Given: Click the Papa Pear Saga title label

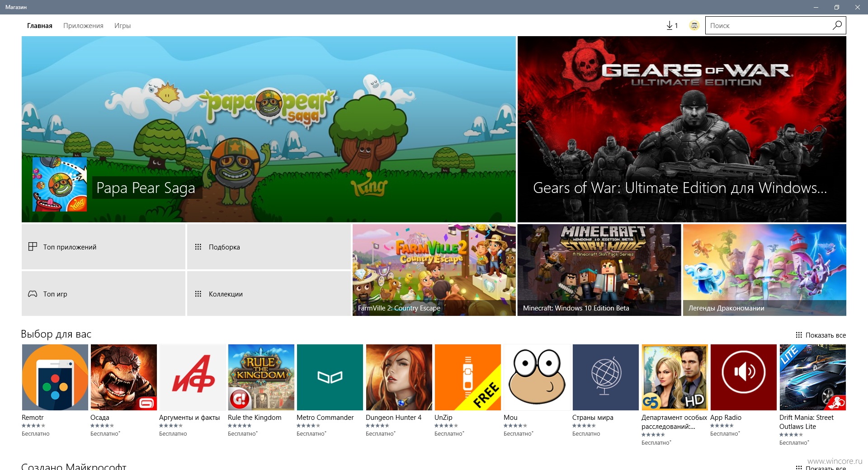Looking at the screenshot, I should (146, 188).
